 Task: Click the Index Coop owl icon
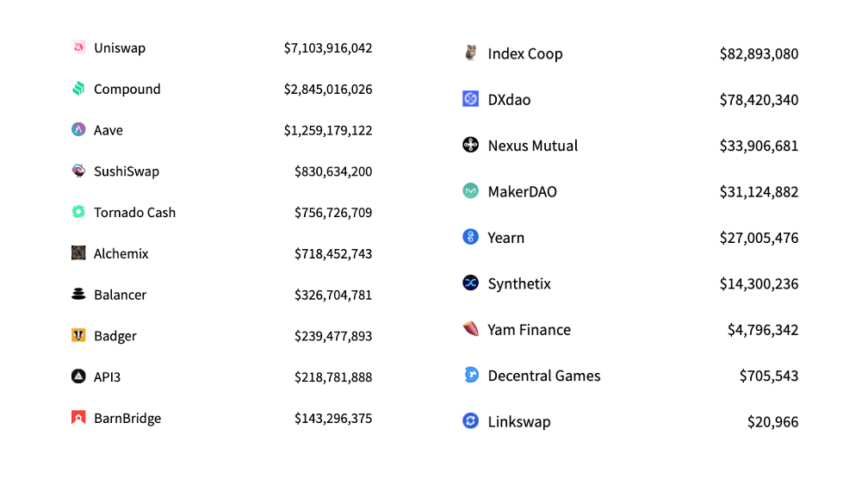tap(470, 53)
